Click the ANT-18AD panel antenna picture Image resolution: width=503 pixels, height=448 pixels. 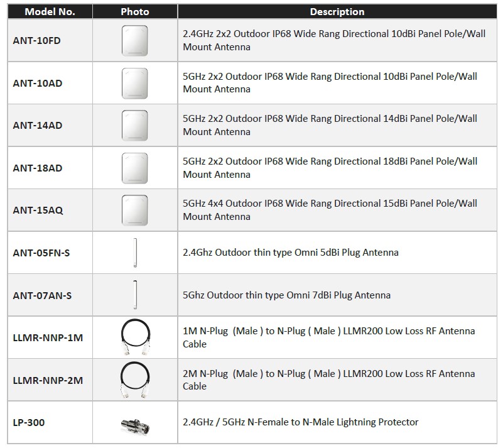click(x=135, y=168)
